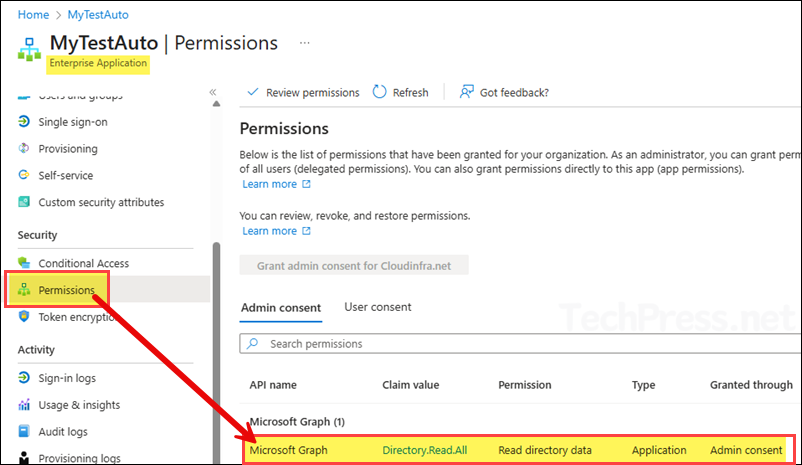Click the Conditional Access icon

25,263
